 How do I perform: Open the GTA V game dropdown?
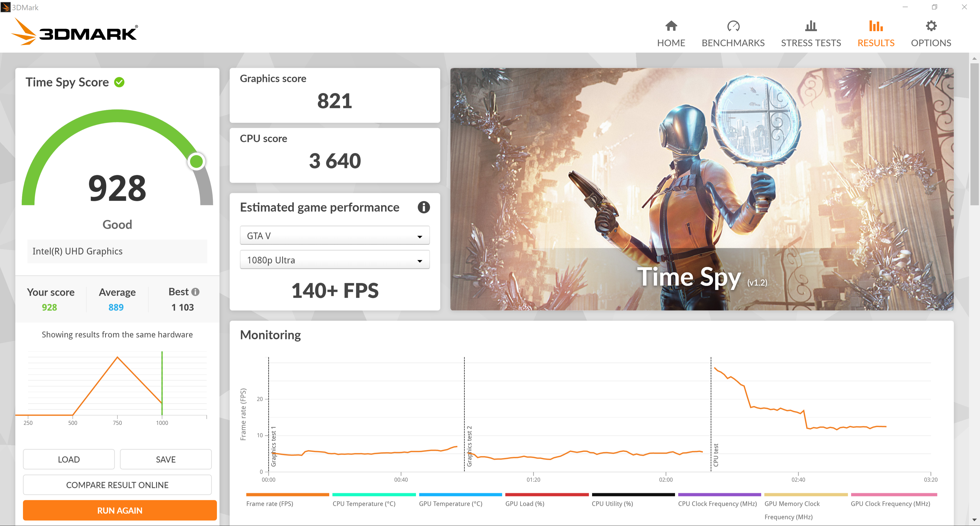(334, 236)
